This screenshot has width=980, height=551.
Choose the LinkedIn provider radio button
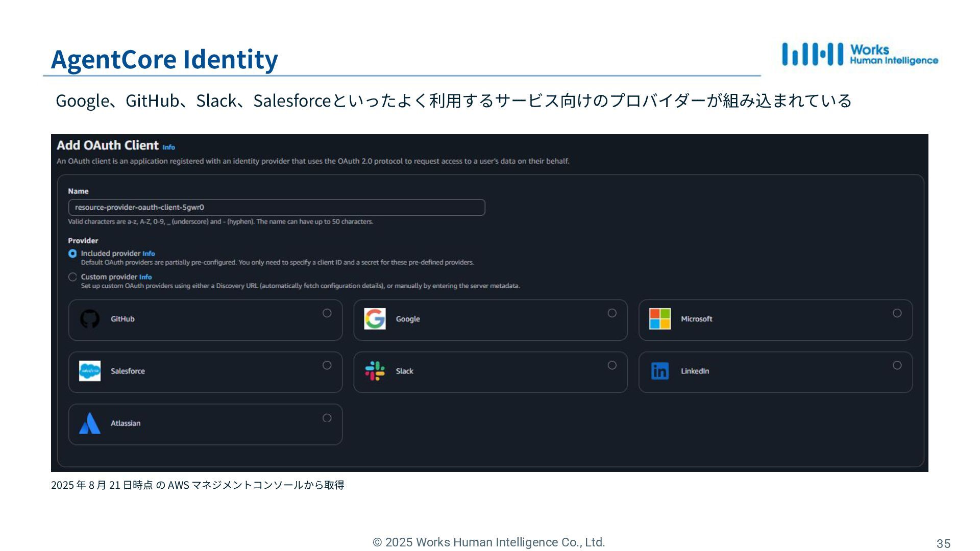click(x=897, y=365)
